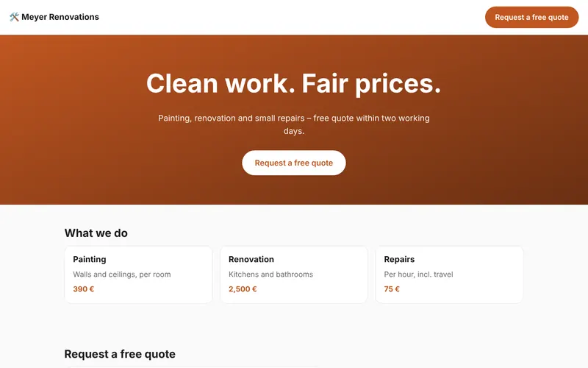Click the What we do section heading
This screenshot has width=588, height=368.
click(x=96, y=233)
